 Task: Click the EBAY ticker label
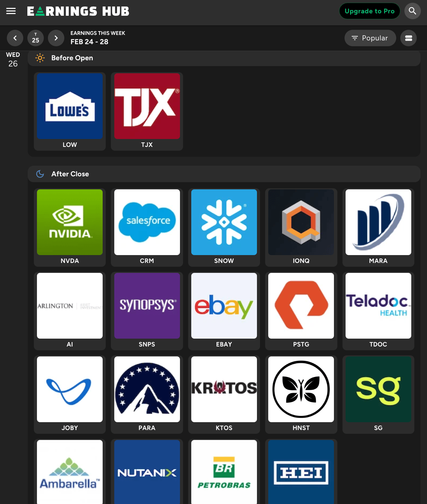[x=224, y=344]
